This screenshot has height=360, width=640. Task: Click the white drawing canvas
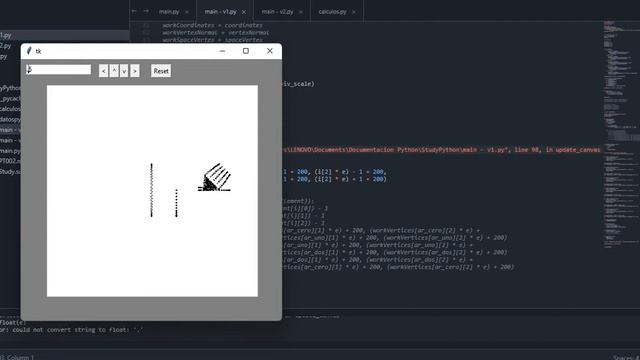(152, 191)
